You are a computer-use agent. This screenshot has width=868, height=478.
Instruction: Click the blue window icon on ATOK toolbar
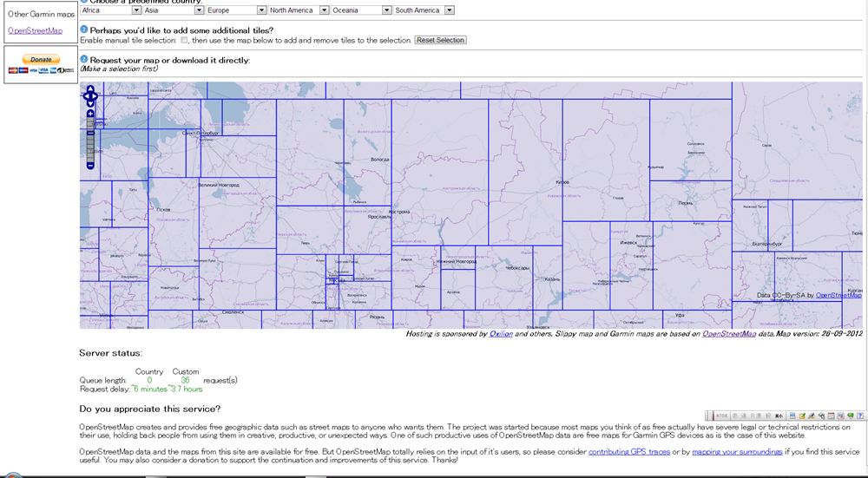pyautogui.click(x=792, y=416)
